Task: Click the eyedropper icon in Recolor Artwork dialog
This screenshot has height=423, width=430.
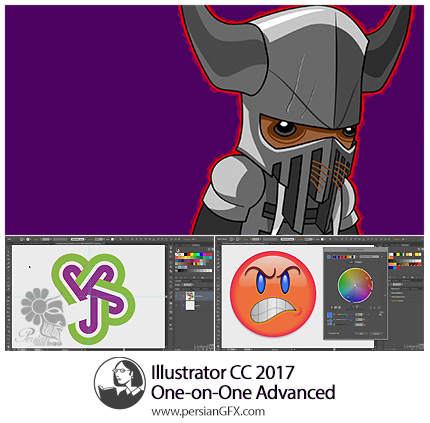Action: [382, 257]
